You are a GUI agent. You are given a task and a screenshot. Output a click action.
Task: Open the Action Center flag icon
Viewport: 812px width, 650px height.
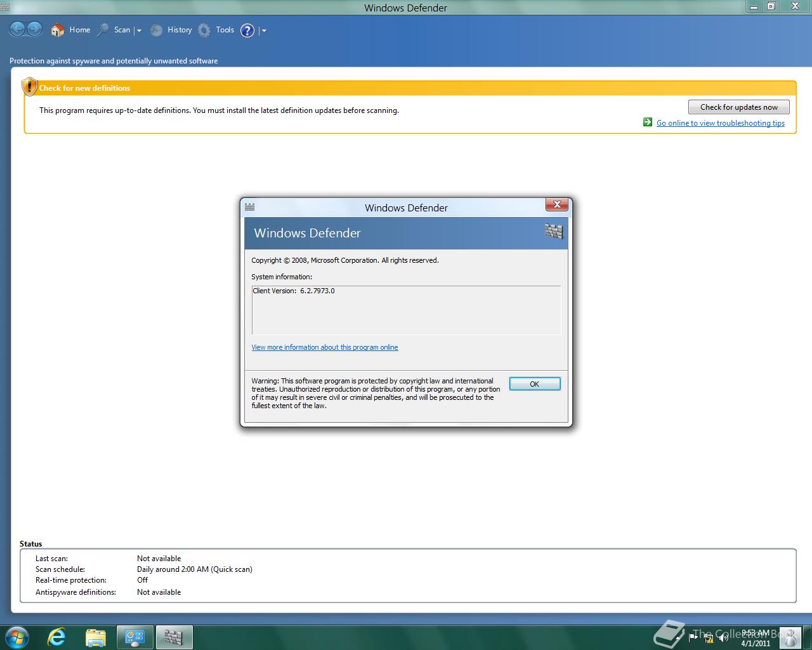point(693,637)
